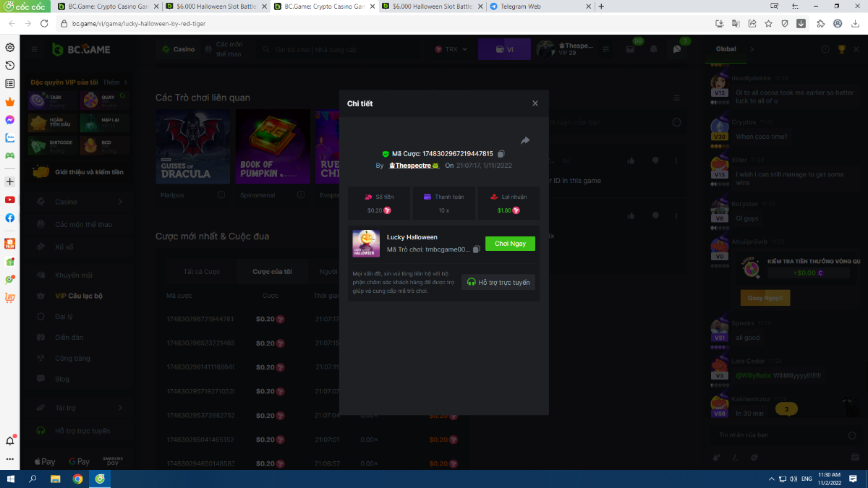The image size is (868, 488).
Task: Click the Lucky Halloween game thumbnail
Action: 366,244
